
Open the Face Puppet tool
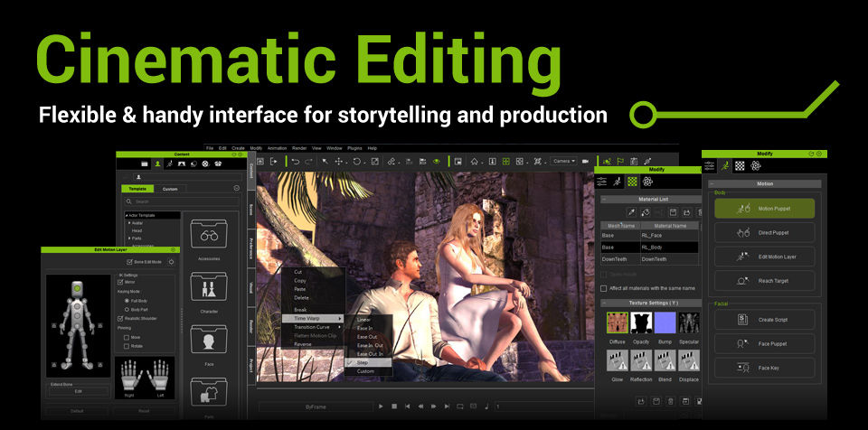coord(764,343)
